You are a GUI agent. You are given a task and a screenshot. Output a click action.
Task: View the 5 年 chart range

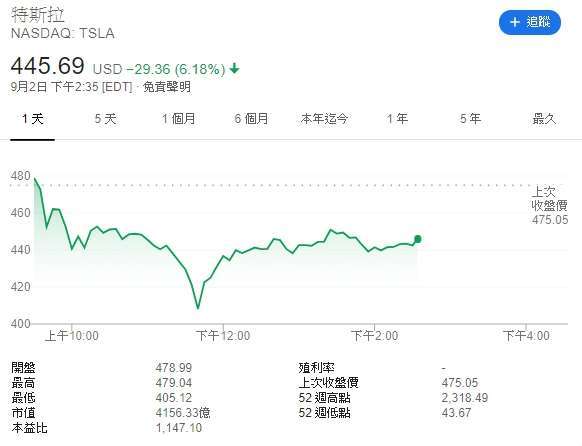(470, 119)
